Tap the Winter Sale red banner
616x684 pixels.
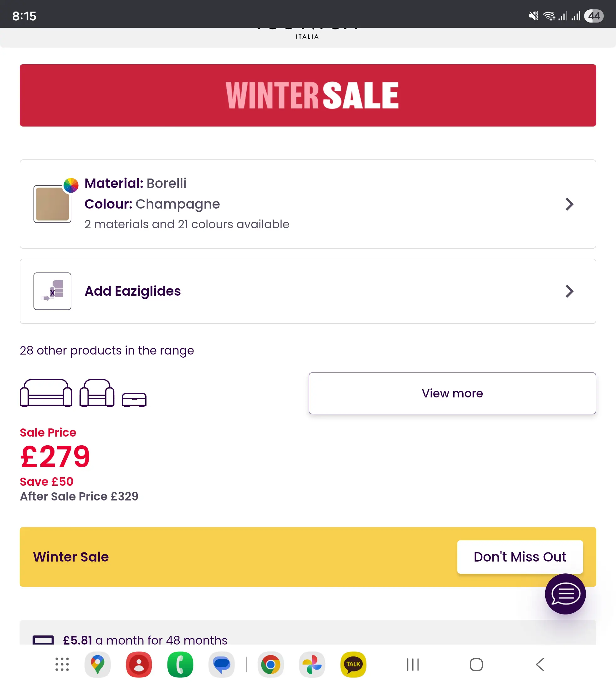pyautogui.click(x=308, y=96)
